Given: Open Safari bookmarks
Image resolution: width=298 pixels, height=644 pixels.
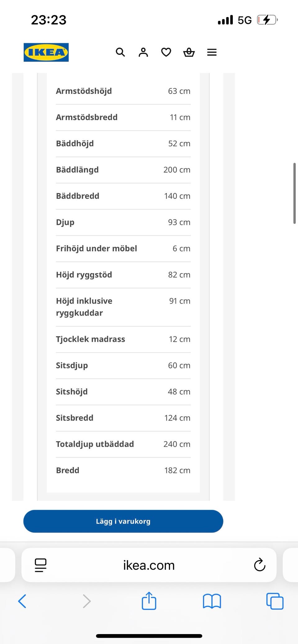Looking at the screenshot, I should click(212, 601).
